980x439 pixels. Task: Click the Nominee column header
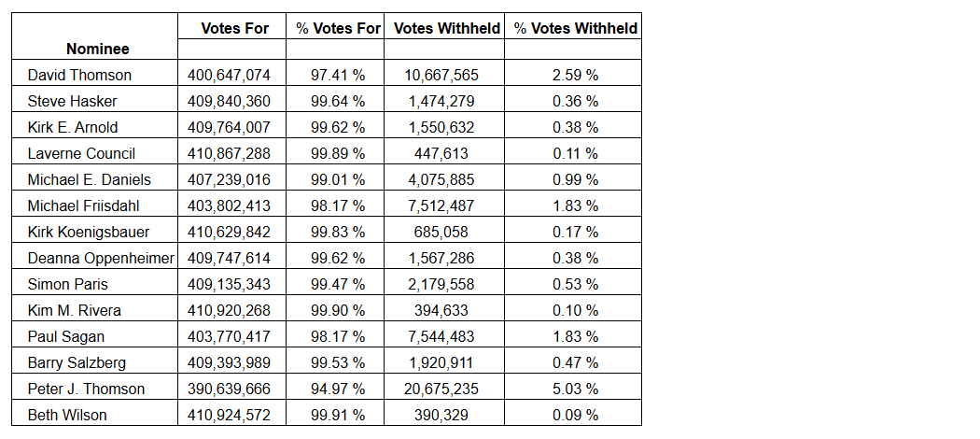pos(98,49)
